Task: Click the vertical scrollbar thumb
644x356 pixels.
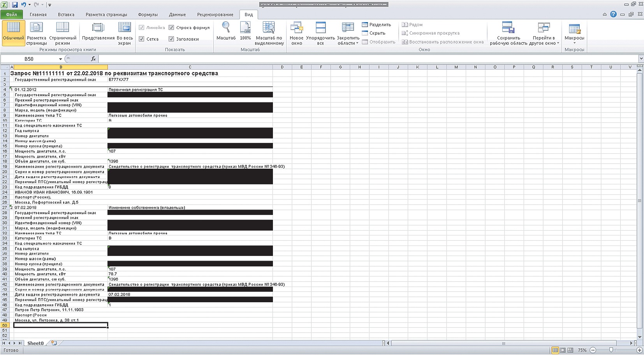Action: 639,201
